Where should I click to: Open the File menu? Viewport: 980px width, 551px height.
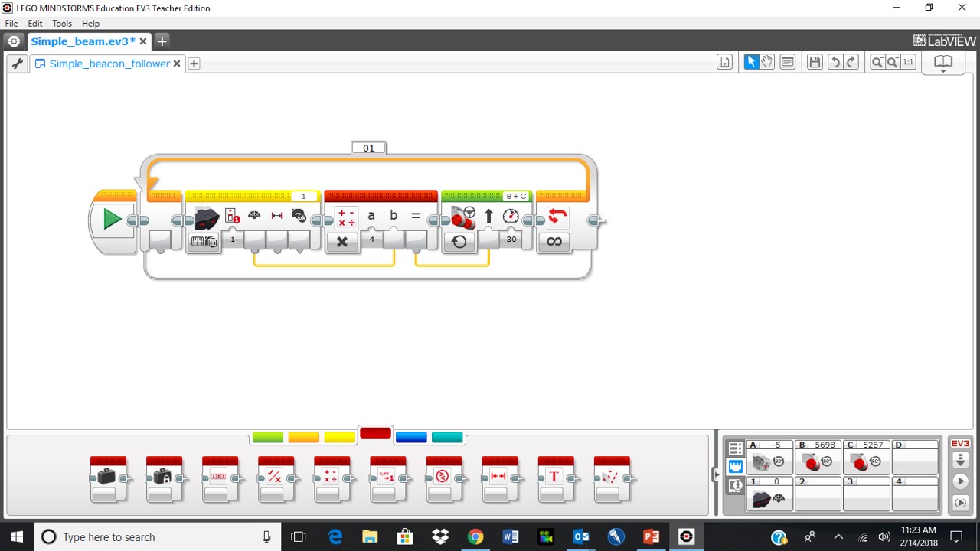pyautogui.click(x=11, y=24)
